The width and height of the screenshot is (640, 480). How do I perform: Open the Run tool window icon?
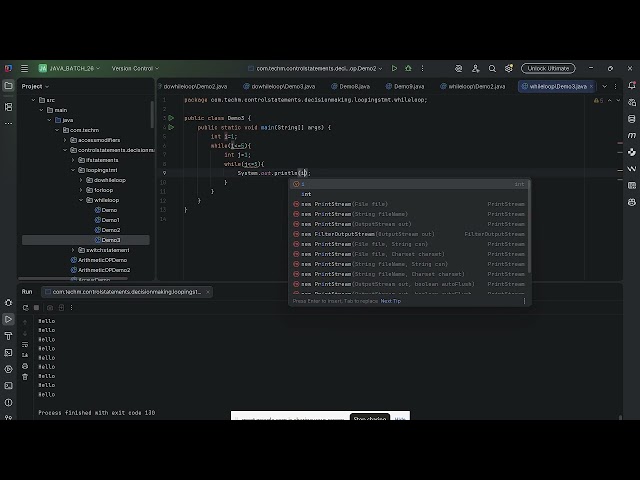pyautogui.click(x=8, y=319)
